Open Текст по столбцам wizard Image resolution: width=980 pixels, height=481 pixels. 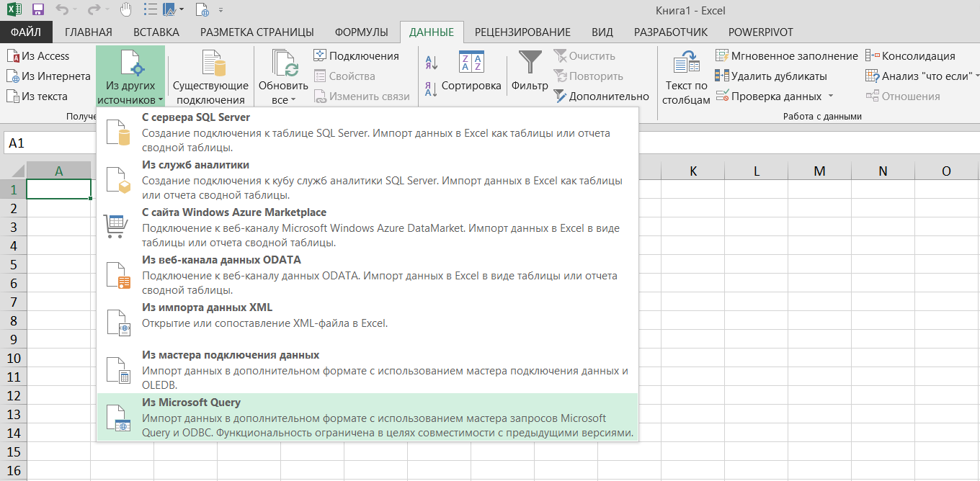(686, 78)
